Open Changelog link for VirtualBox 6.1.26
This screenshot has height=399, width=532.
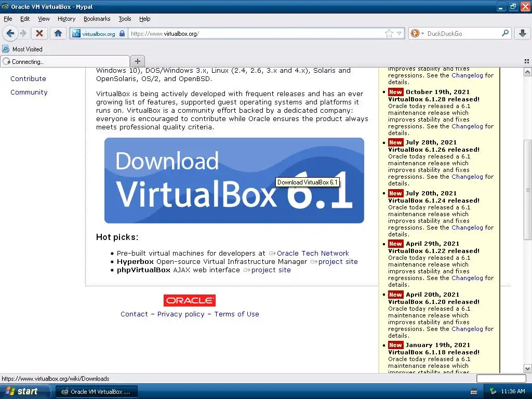tap(467, 177)
